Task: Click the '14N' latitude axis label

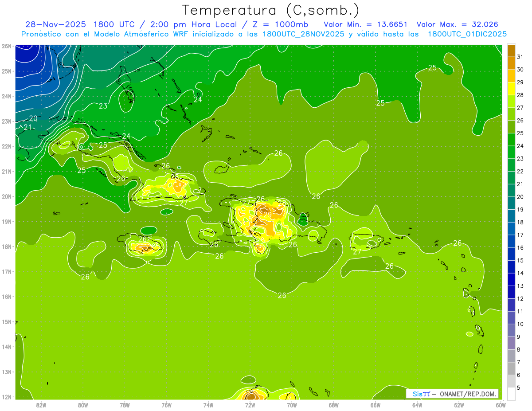Action: click(x=7, y=347)
